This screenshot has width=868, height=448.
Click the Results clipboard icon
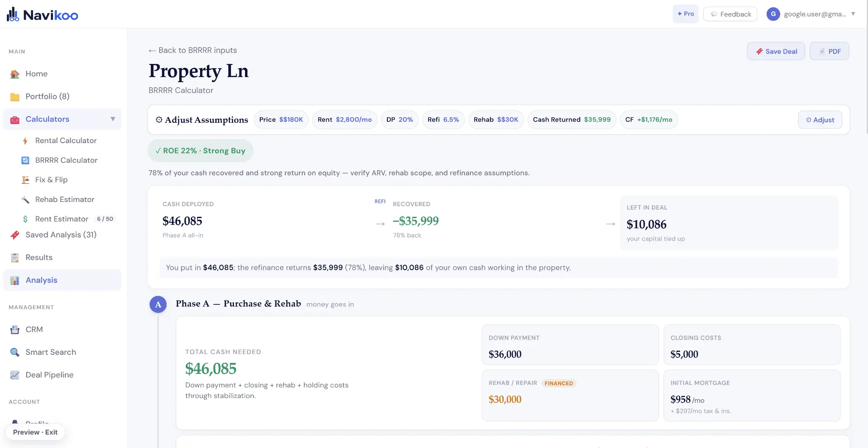[x=15, y=258]
